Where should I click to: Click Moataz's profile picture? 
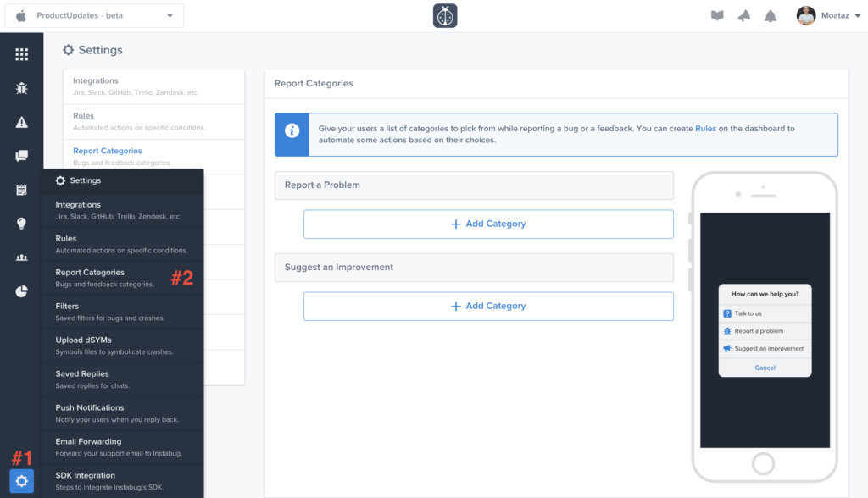pos(805,14)
